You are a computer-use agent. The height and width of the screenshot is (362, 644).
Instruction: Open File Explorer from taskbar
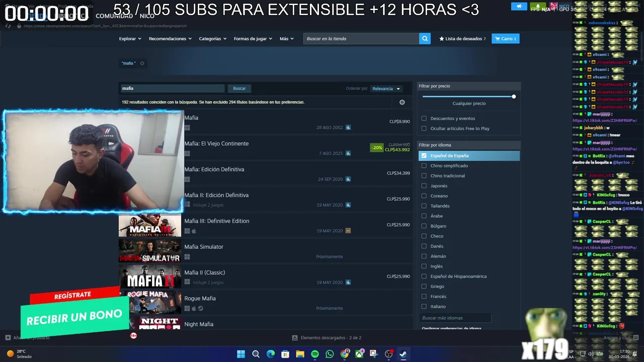point(300,354)
